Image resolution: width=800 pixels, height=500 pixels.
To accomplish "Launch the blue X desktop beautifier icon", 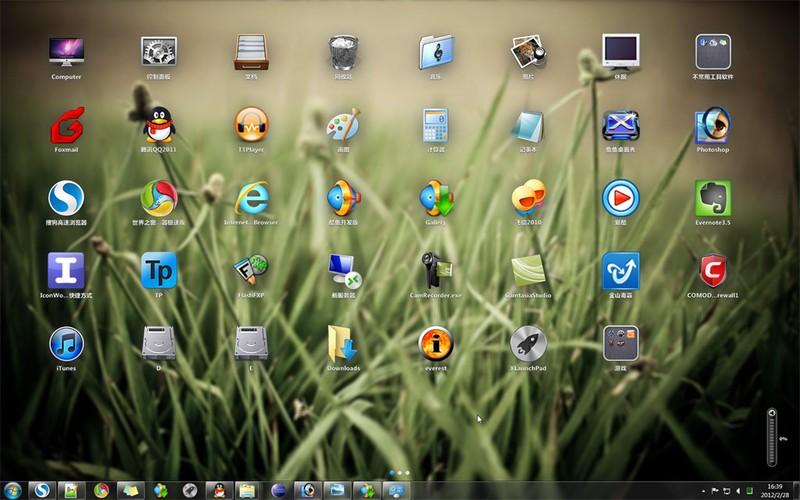I will point(620,125).
